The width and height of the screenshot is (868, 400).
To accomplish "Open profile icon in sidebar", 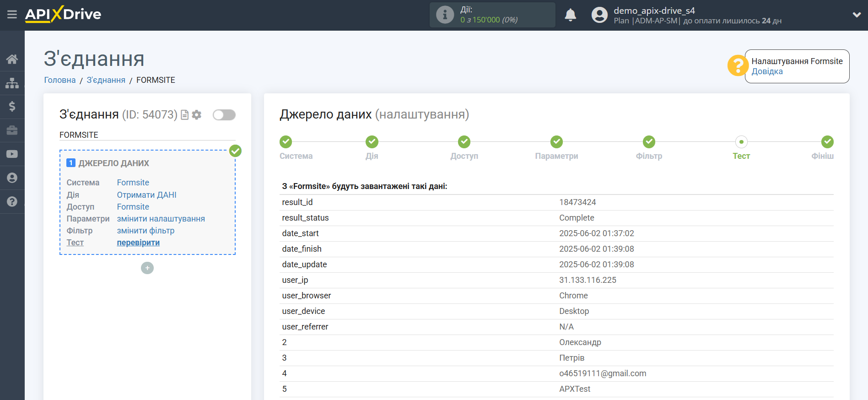I will (12, 178).
